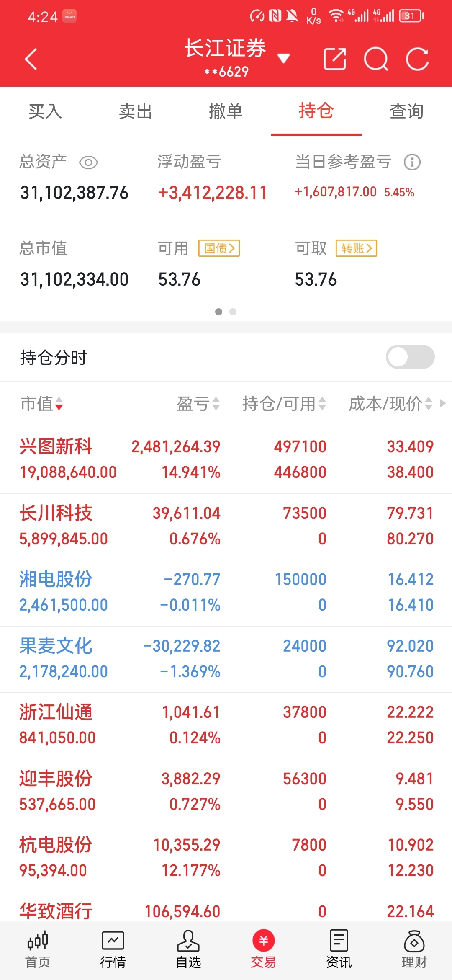Tap the 转账 transfer button
452x980 pixels.
click(x=357, y=248)
